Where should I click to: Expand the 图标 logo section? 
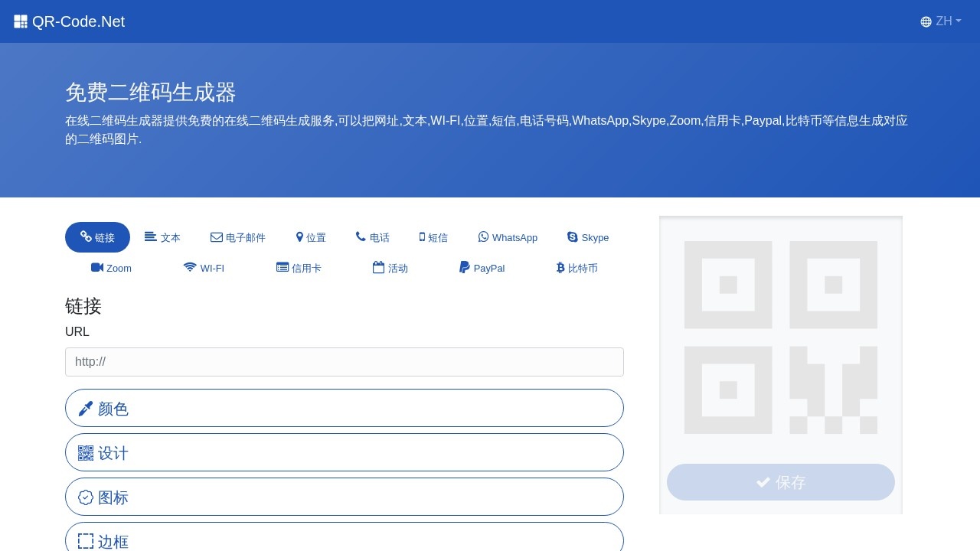pos(345,497)
